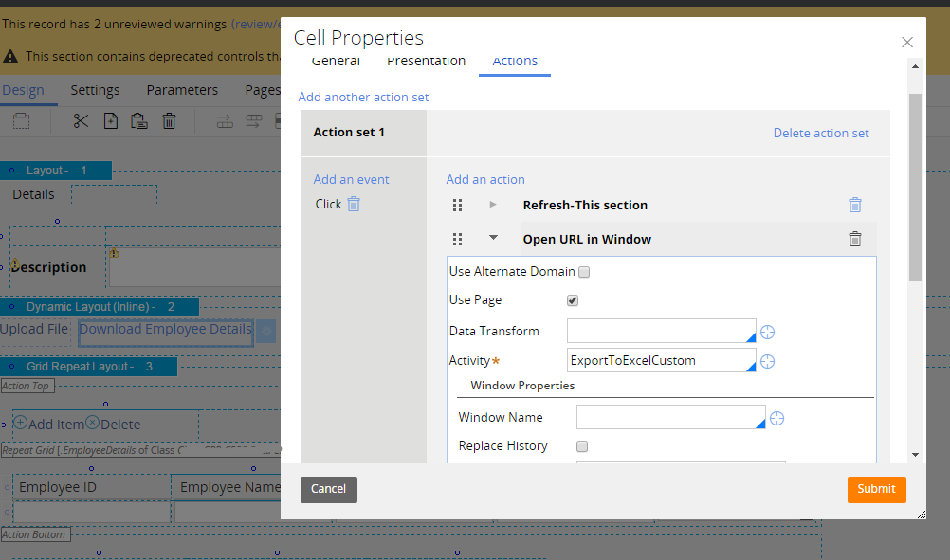Open the ExportToExcelCustom activity via the crosshair icon
This screenshot has height=560, width=950.
click(x=767, y=361)
